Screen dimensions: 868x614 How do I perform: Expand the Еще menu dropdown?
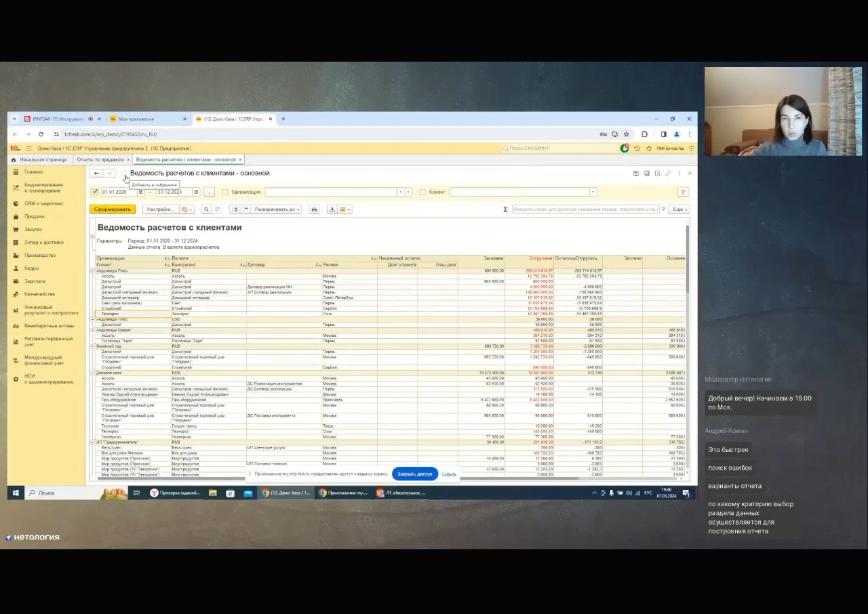point(679,209)
